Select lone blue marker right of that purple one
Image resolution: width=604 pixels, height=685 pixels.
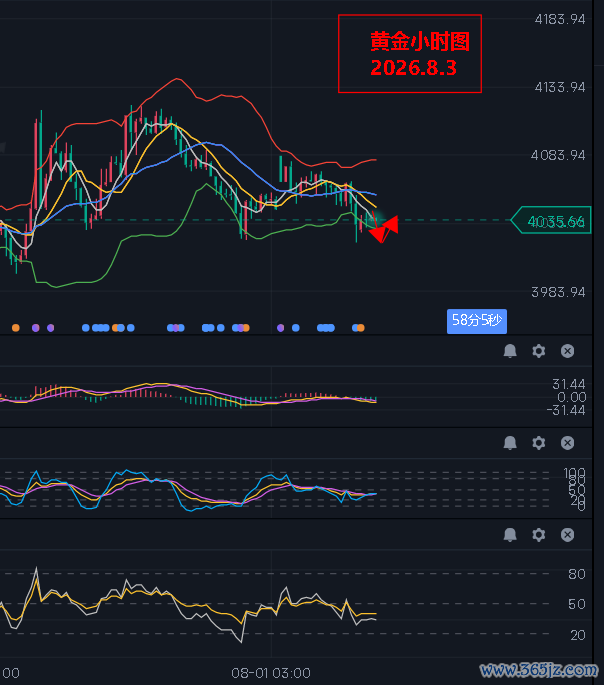coord(296,328)
